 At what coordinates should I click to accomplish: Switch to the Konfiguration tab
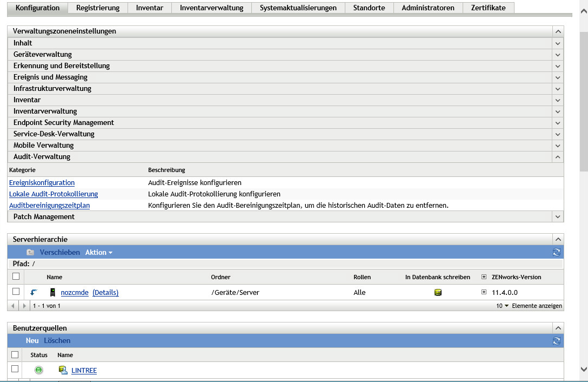click(37, 8)
